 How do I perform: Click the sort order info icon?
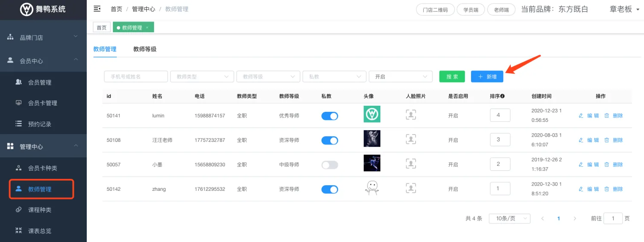[x=502, y=96]
